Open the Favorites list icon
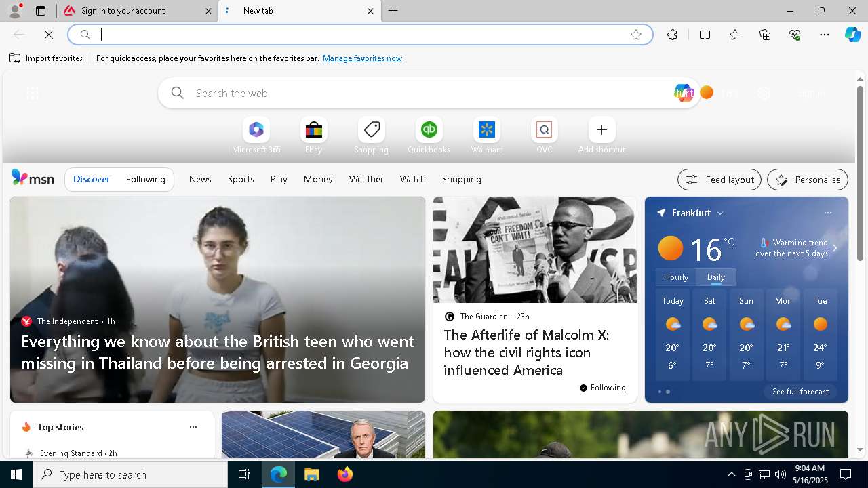868x488 pixels. [x=735, y=35]
